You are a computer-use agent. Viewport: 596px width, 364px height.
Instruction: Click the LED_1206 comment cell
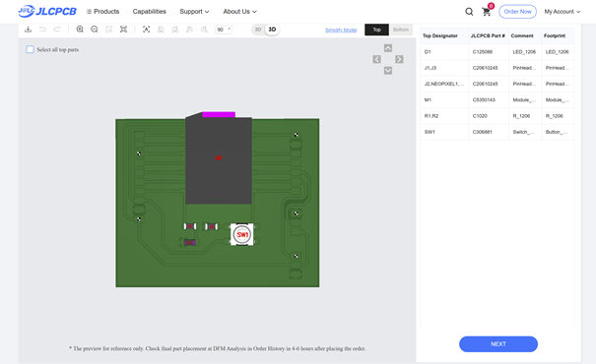click(x=524, y=52)
